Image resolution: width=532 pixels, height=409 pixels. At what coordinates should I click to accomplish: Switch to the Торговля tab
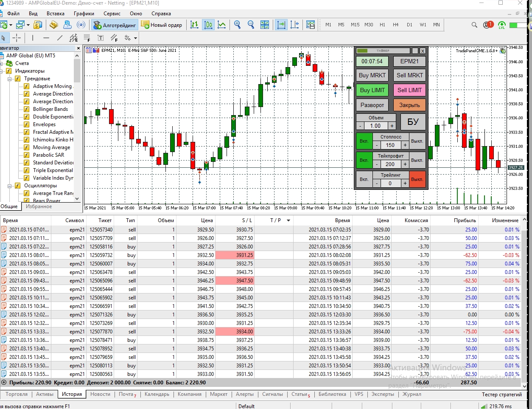(x=17, y=394)
